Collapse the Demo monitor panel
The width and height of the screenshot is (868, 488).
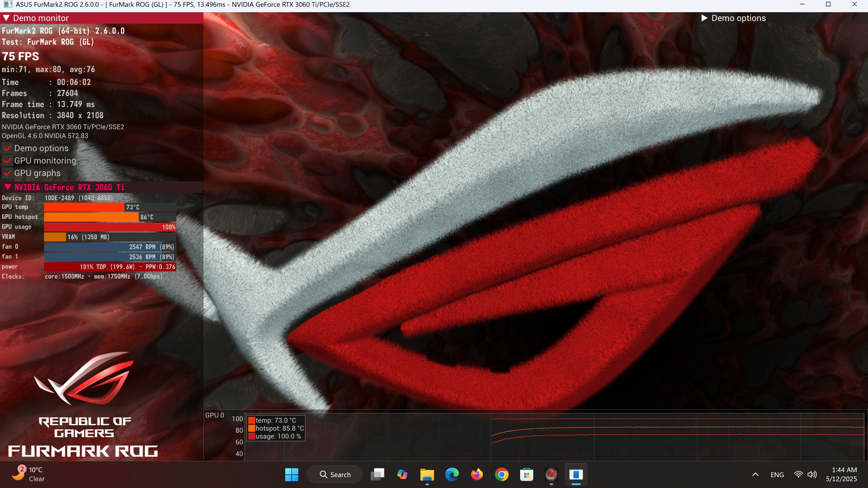point(6,18)
